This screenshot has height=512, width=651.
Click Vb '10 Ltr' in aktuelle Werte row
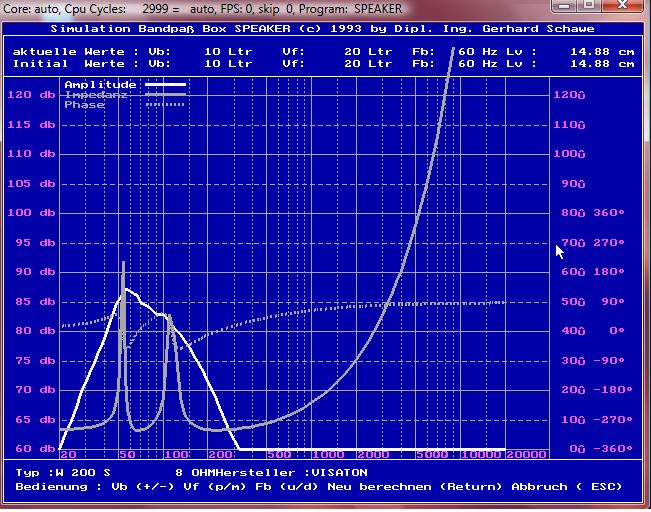[228, 52]
